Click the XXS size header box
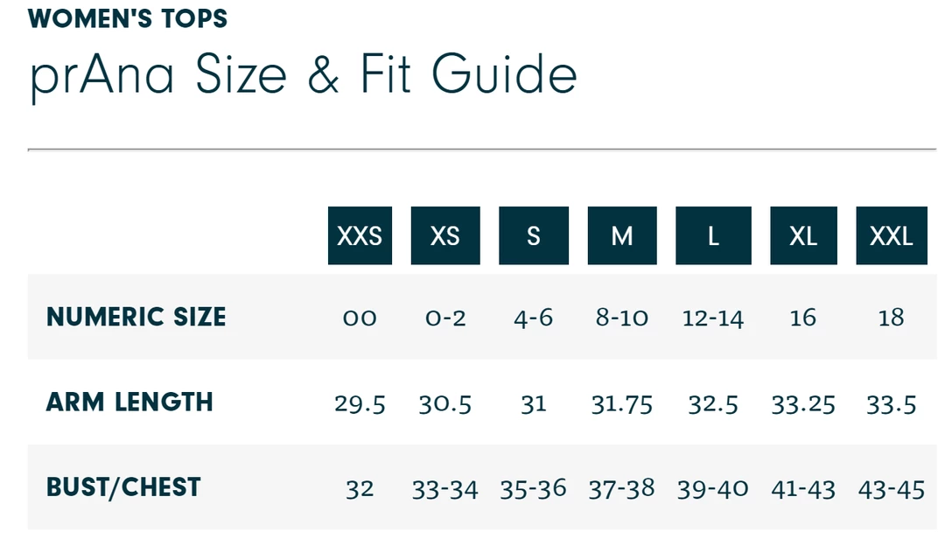The image size is (945, 560). coord(360,235)
